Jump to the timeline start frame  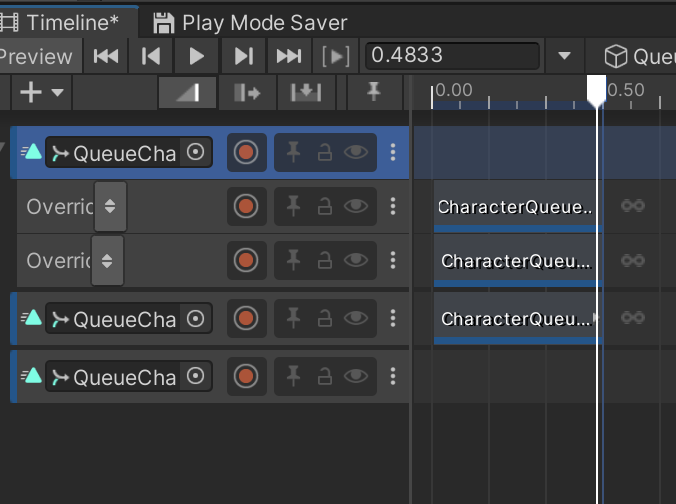pos(105,56)
